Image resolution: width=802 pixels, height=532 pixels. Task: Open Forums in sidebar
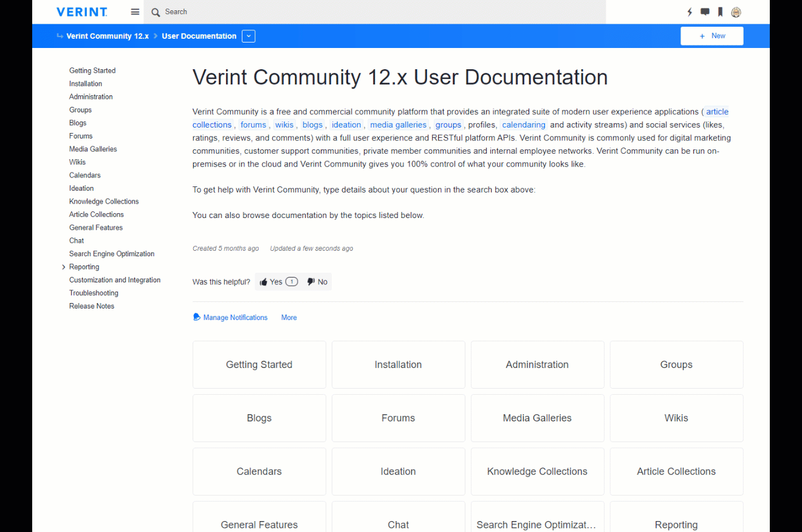coord(81,136)
